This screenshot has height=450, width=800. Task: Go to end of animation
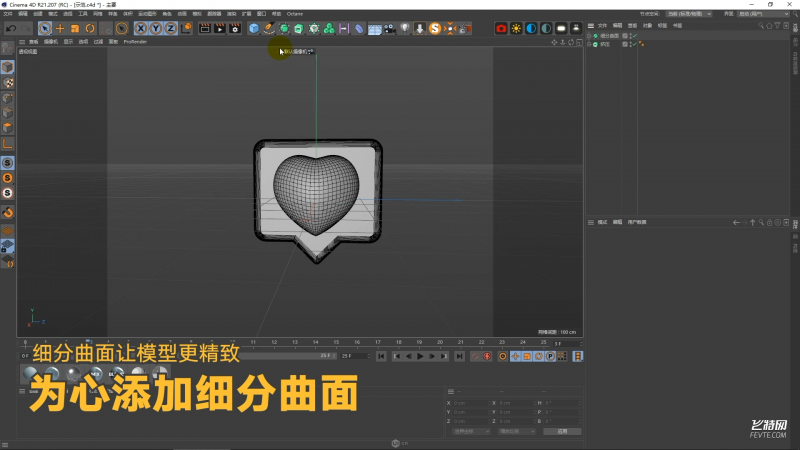pos(459,356)
